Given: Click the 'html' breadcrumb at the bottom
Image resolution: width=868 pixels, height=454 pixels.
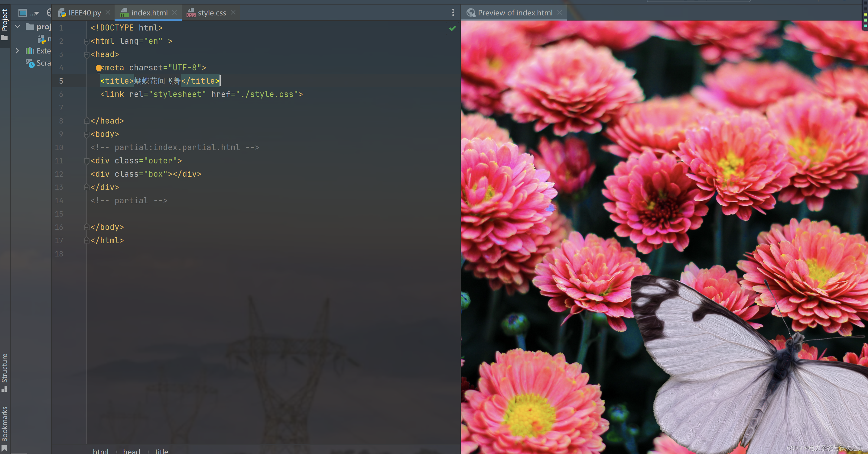Looking at the screenshot, I should click(101, 451).
